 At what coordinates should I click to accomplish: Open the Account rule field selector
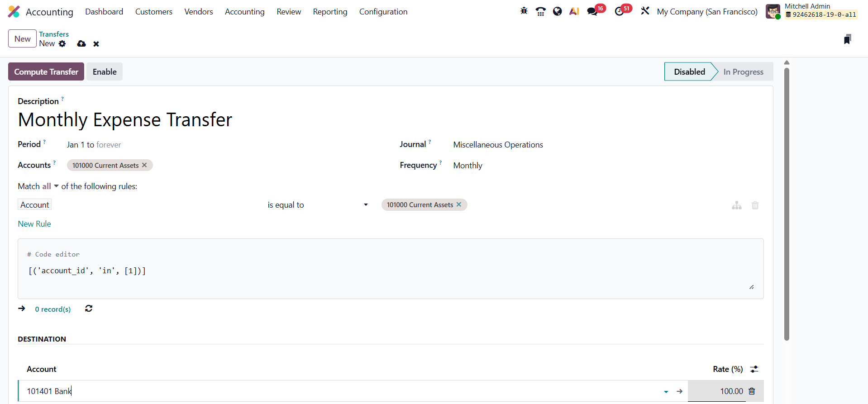click(35, 205)
